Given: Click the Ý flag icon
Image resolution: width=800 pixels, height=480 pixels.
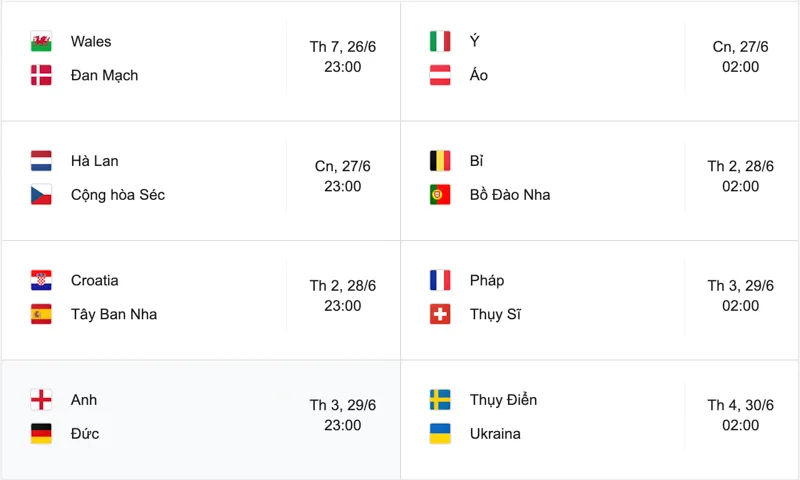Looking at the screenshot, I should click(440, 41).
